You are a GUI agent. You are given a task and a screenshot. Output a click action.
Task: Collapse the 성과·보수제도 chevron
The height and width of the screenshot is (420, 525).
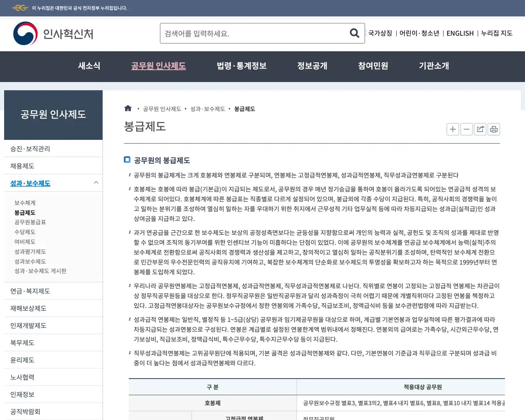96,183
